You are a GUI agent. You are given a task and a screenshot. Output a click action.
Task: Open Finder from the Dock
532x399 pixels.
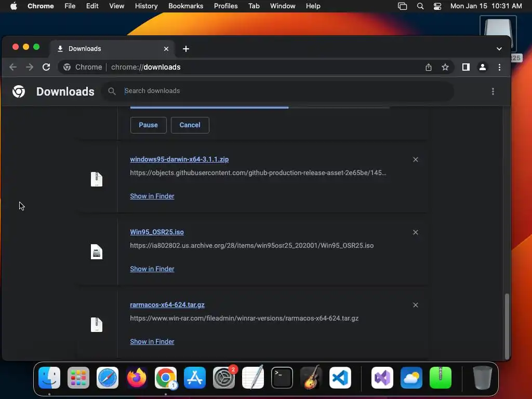coord(49,378)
